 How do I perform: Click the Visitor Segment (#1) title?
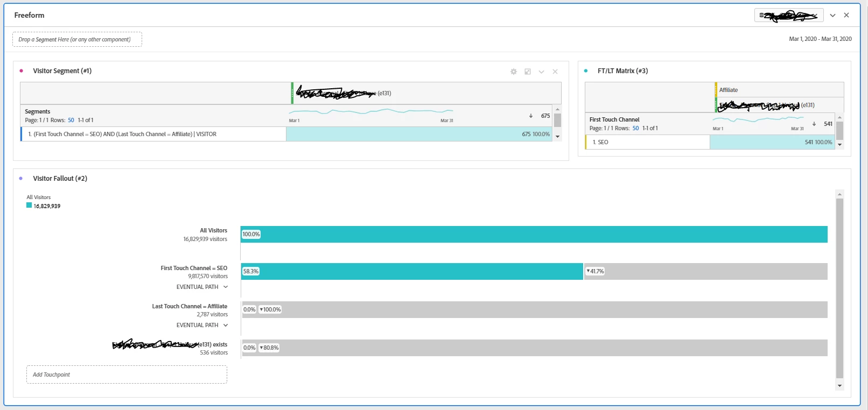coord(62,71)
